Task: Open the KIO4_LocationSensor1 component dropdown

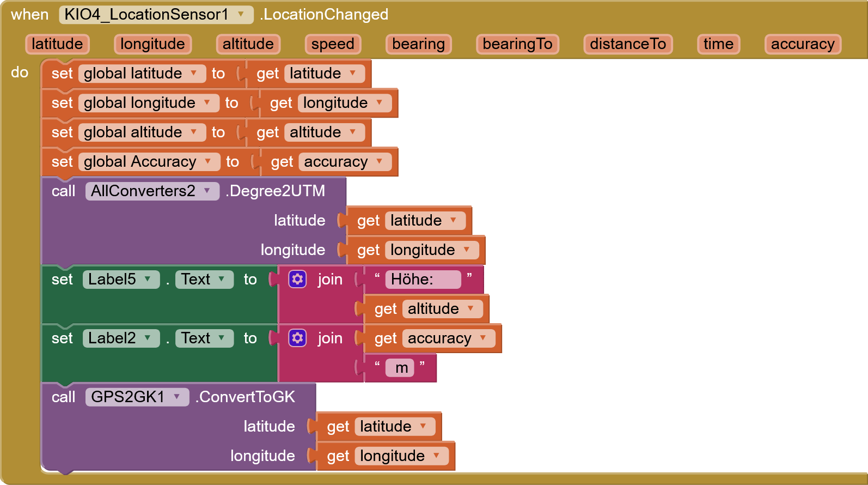Action: [241, 15]
